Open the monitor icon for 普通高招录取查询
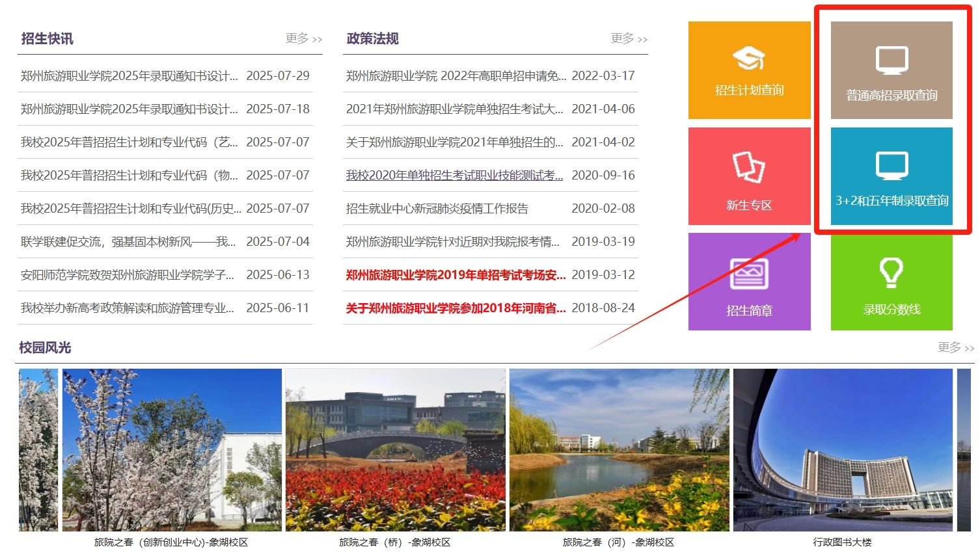The height and width of the screenshot is (560, 980). click(x=891, y=60)
